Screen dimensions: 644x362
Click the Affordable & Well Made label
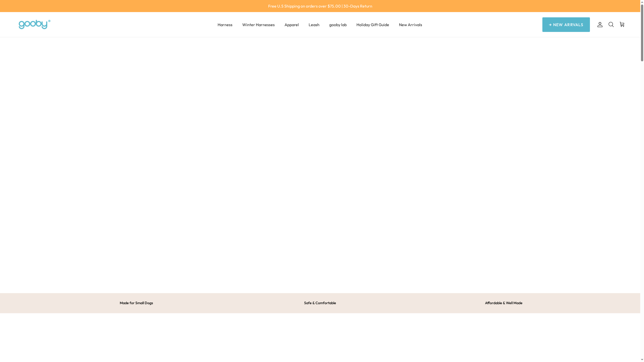pos(503,303)
